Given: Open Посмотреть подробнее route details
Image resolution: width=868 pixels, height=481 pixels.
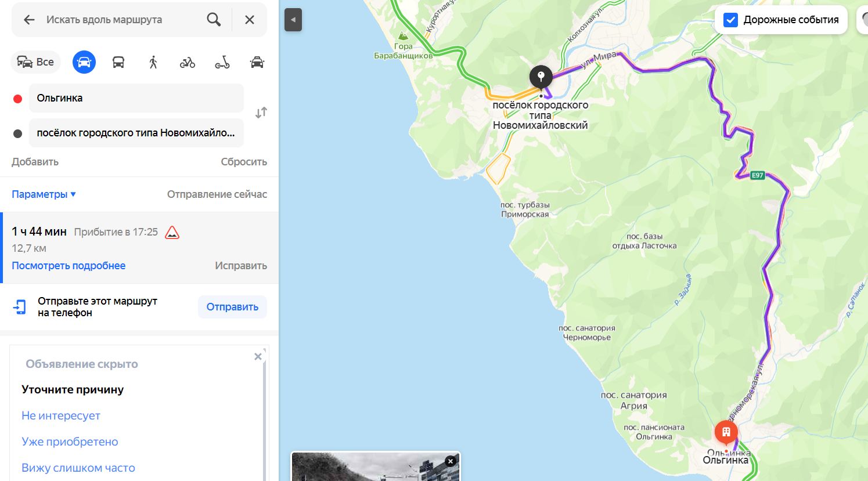Looking at the screenshot, I should coord(69,266).
